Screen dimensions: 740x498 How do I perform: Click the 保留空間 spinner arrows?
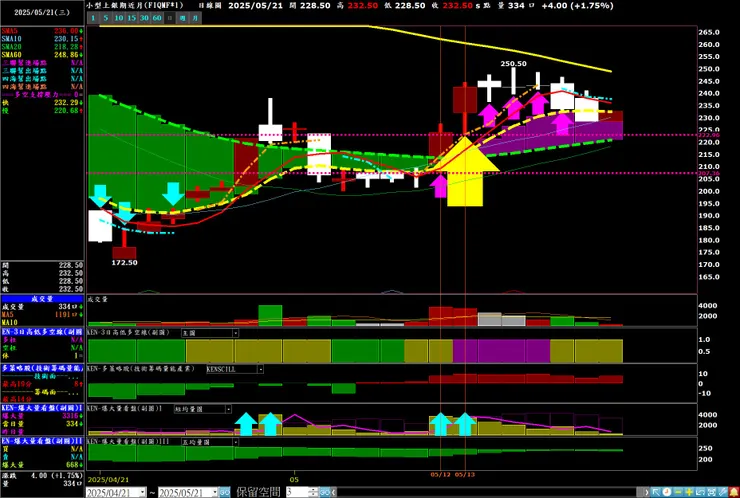(313, 492)
